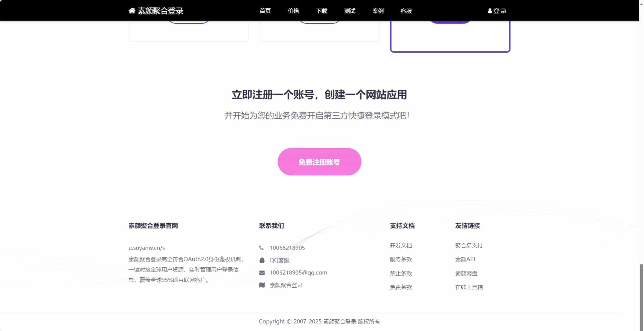Open the 开发文档 footer link
This screenshot has width=644, height=331.
click(x=401, y=246)
